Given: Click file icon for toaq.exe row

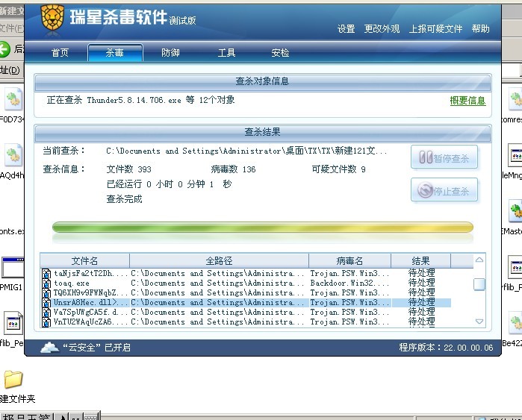Looking at the screenshot, I should tap(46, 283).
